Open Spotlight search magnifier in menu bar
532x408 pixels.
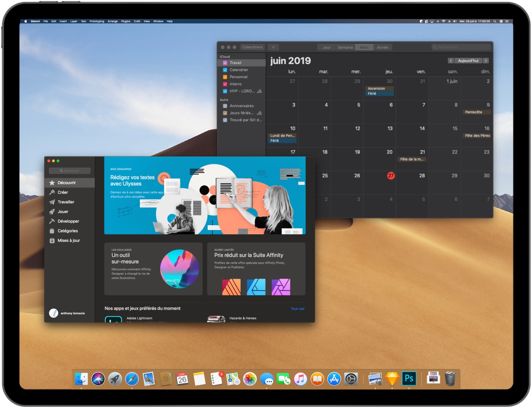click(x=495, y=21)
